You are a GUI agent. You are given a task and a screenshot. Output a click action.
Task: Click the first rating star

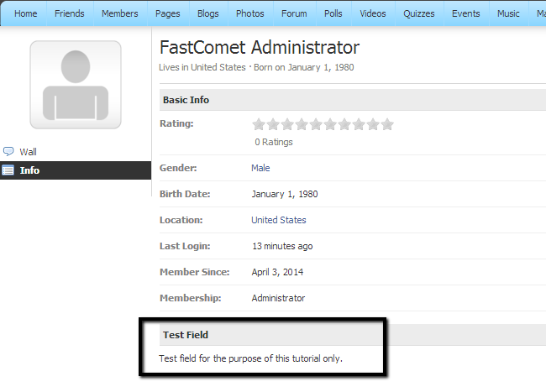click(259, 124)
